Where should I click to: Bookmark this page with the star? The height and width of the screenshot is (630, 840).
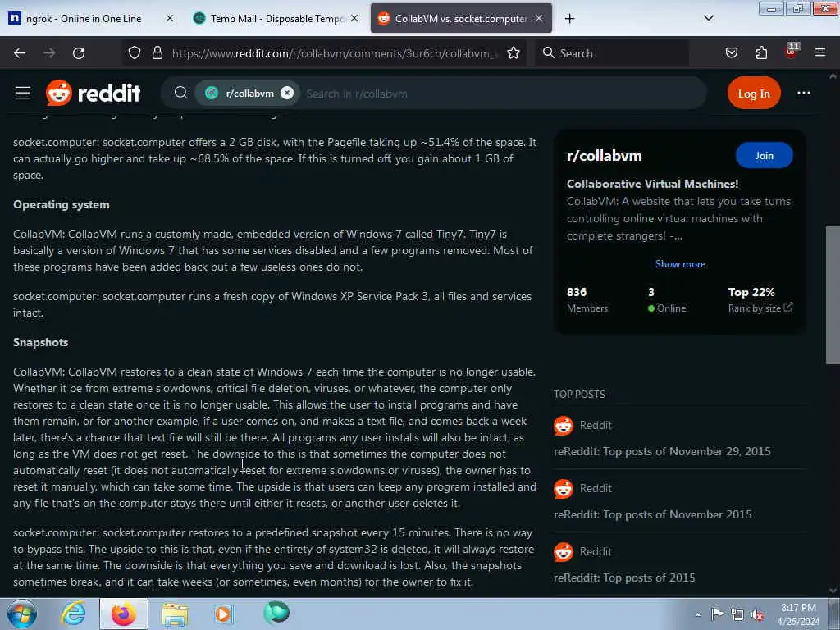pos(514,53)
